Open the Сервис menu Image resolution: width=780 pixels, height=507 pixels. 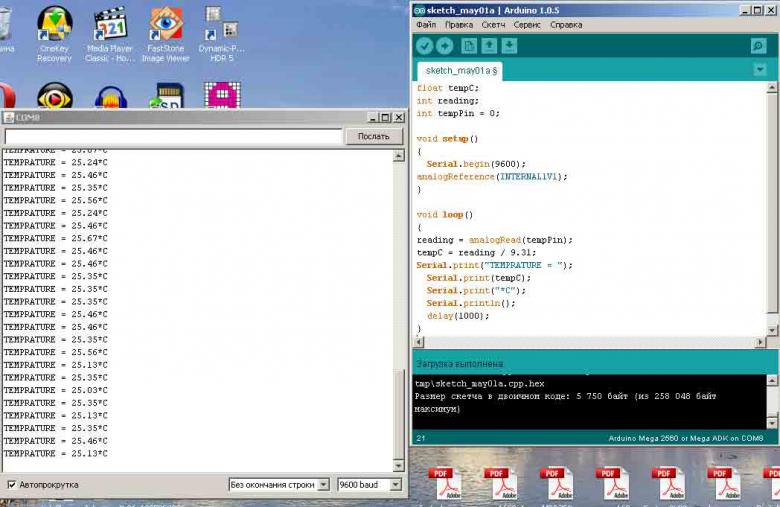coord(527,24)
